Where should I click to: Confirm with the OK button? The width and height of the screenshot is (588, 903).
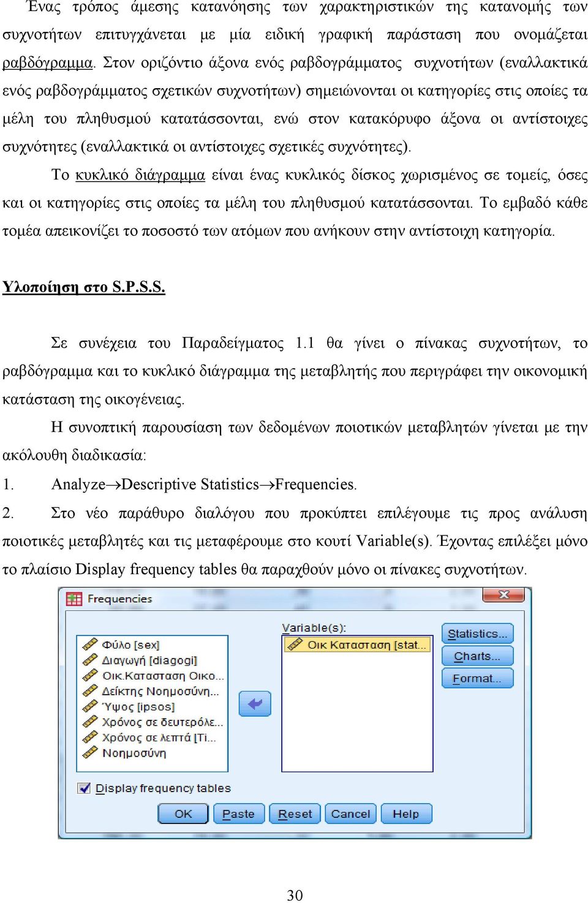pos(183,814)
